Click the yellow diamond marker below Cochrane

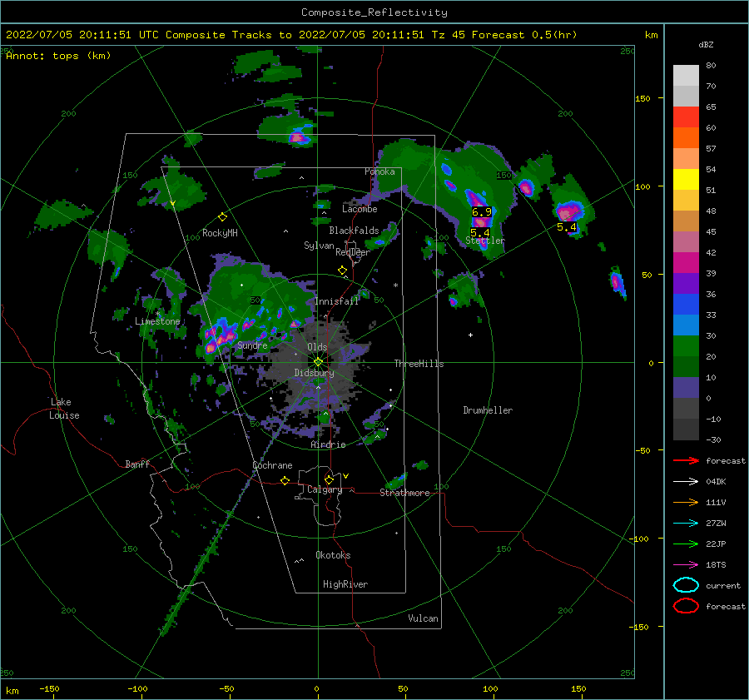pos(285,481)
